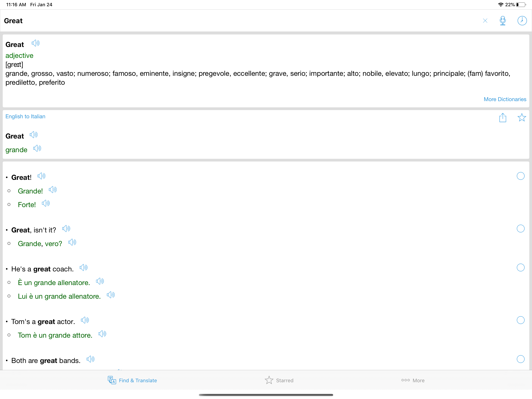
Task: Go to the Find & Translate tab
Action: point(132,380)
